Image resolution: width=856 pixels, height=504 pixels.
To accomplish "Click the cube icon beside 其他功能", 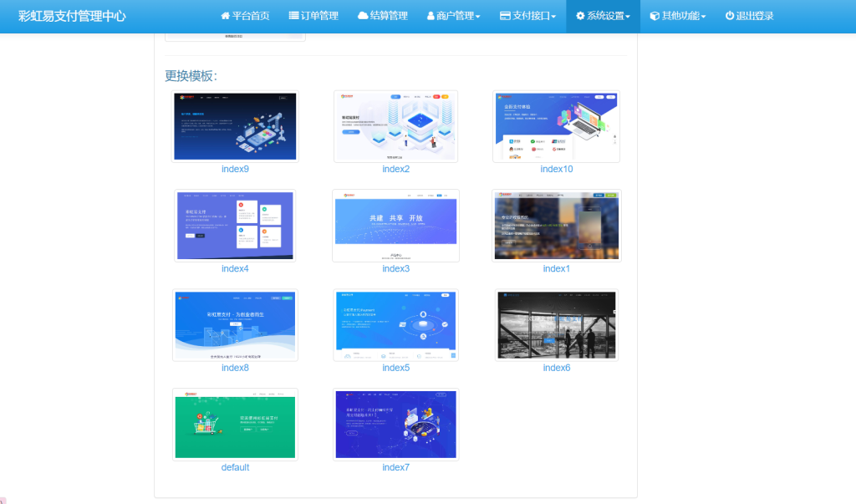I will tap(655, 16).
